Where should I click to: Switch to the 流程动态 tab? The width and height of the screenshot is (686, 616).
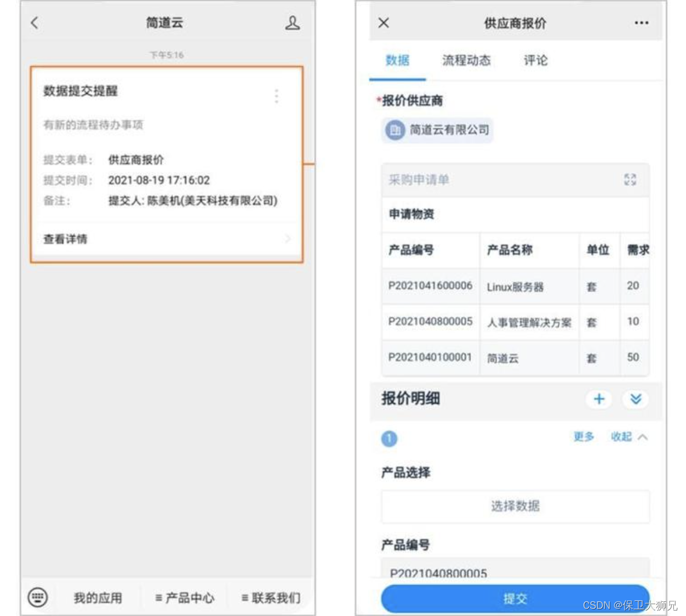pos(466,60)
